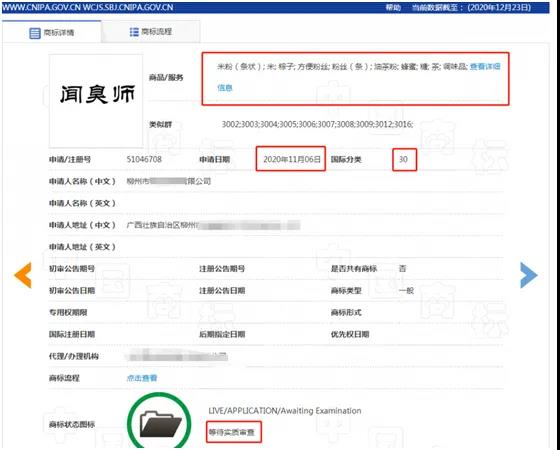Select the 商标详情 tab label
The image size is (560, 450).
(x=59, y=33)
